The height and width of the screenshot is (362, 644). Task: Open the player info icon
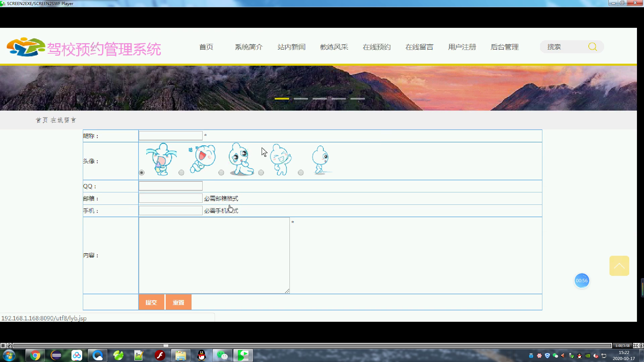tap(641, 346)
